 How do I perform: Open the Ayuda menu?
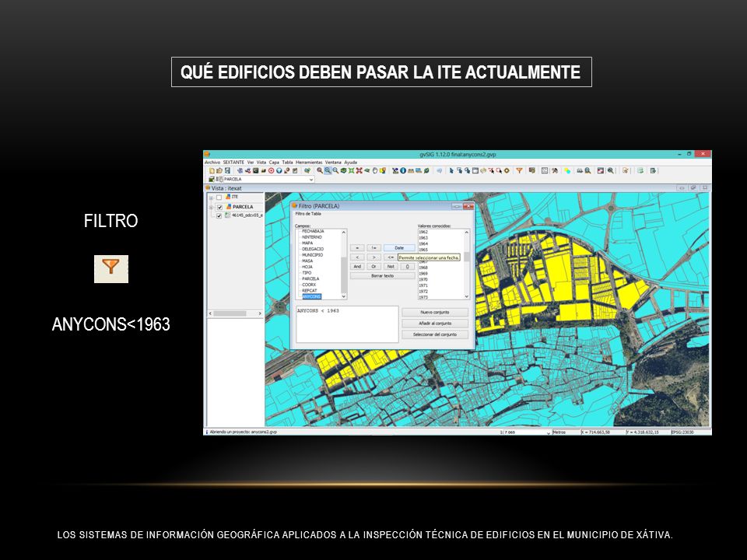click(351, 163)
